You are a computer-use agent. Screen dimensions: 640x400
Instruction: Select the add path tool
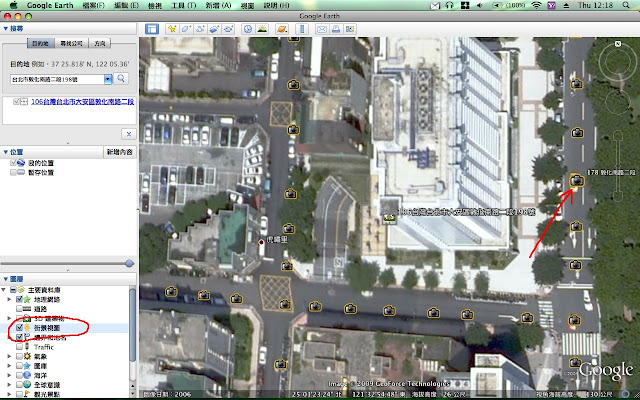tap(200, 29)
